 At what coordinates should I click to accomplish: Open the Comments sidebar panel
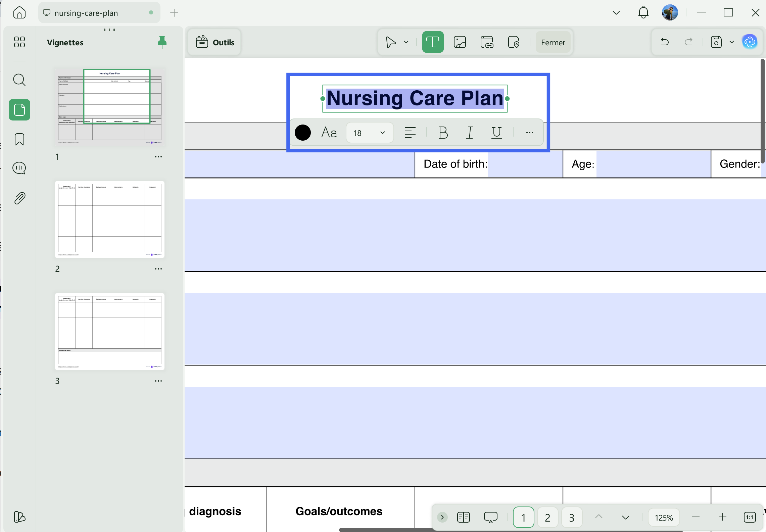pos(19,168)
